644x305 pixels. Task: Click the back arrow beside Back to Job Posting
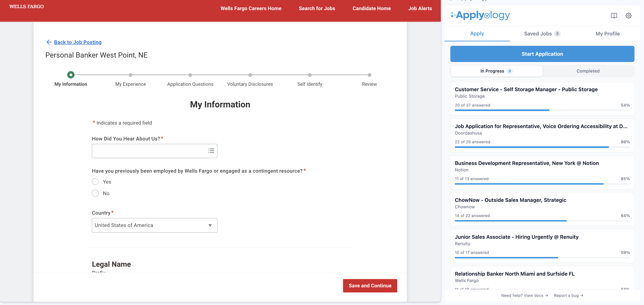coord(49,42)
